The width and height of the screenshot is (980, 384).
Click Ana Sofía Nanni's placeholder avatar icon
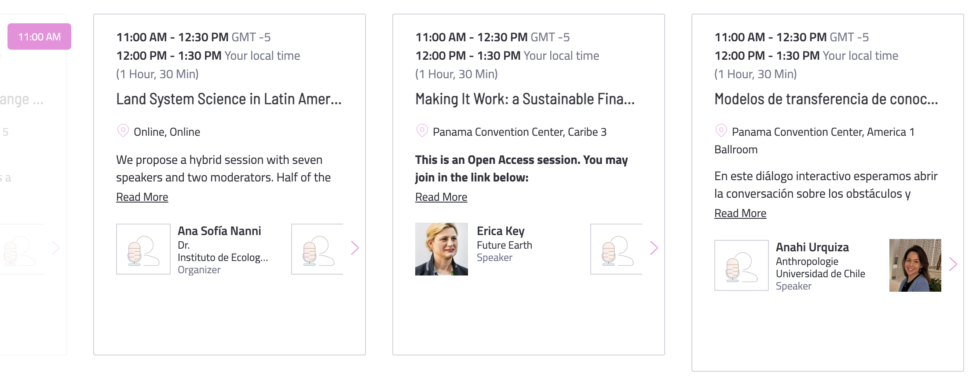click(x=143, y=249)
